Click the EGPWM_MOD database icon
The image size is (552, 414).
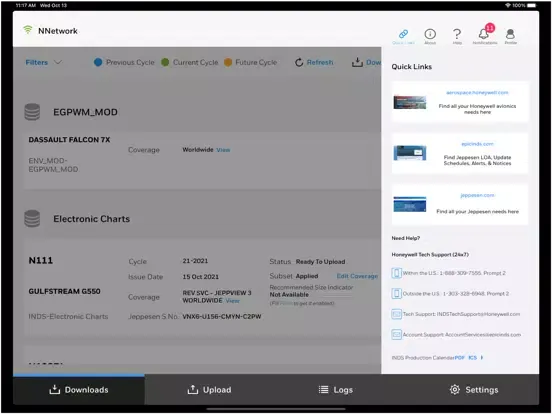32,112
